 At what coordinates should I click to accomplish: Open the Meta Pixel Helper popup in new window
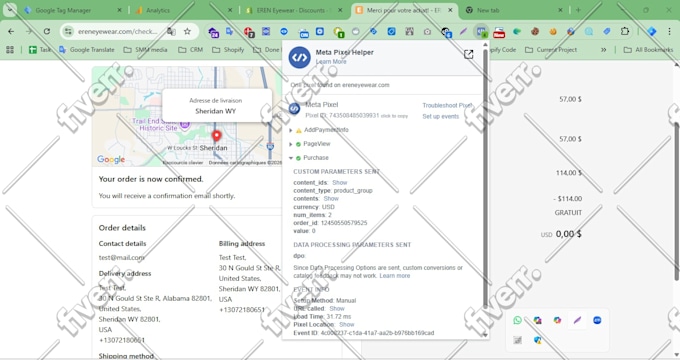tap(468, 55)
